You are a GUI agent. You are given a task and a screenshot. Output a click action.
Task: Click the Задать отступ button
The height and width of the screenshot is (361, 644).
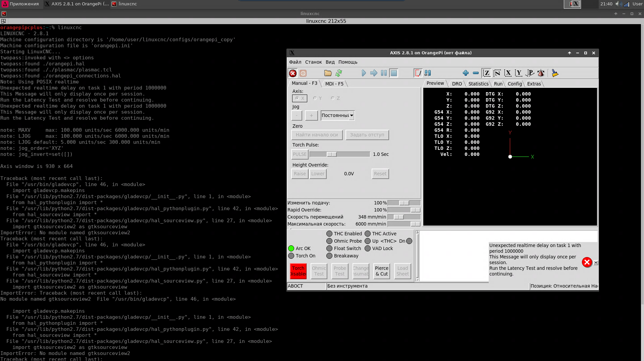coord(367,135)
